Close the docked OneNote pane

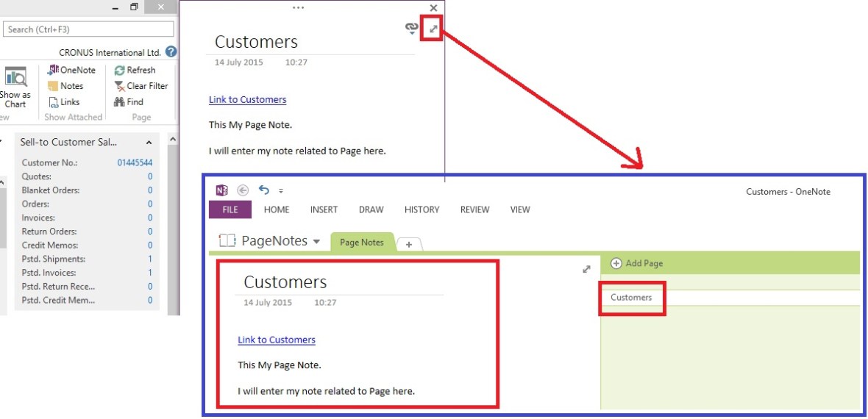[433, 8]
